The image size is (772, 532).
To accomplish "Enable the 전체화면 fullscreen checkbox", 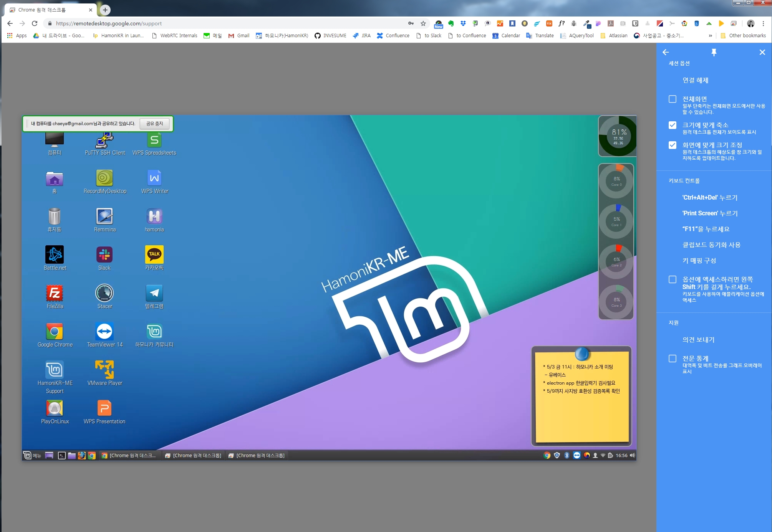I will pyautogui.click(x=672, y=99).
